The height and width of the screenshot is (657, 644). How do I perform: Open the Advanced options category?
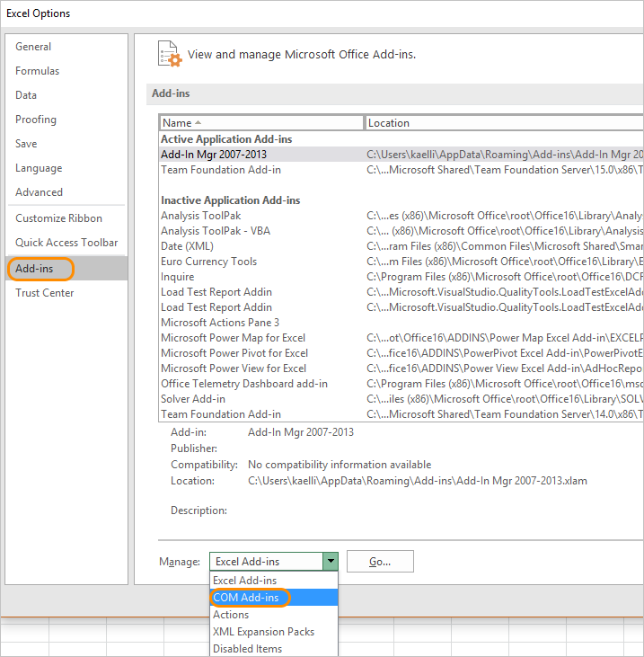coord(39,192)
